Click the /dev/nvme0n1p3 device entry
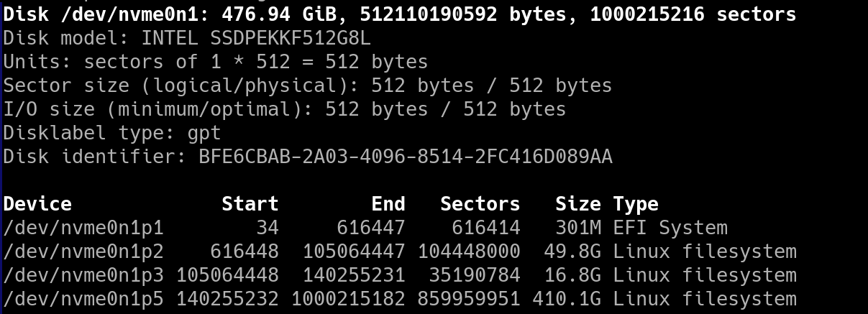Image resolution: width=868 pixels, height=314 pixels. coord(83,276)
